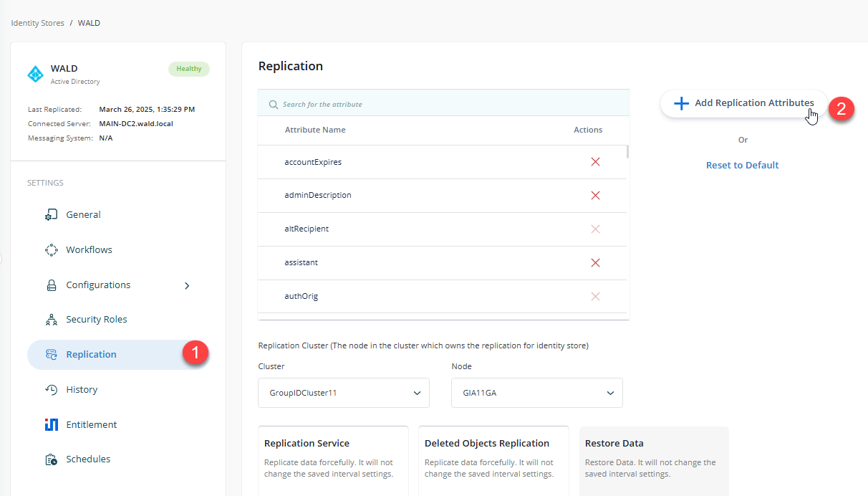Select the General settings icon
868x496 pixels.
point(51,214)
